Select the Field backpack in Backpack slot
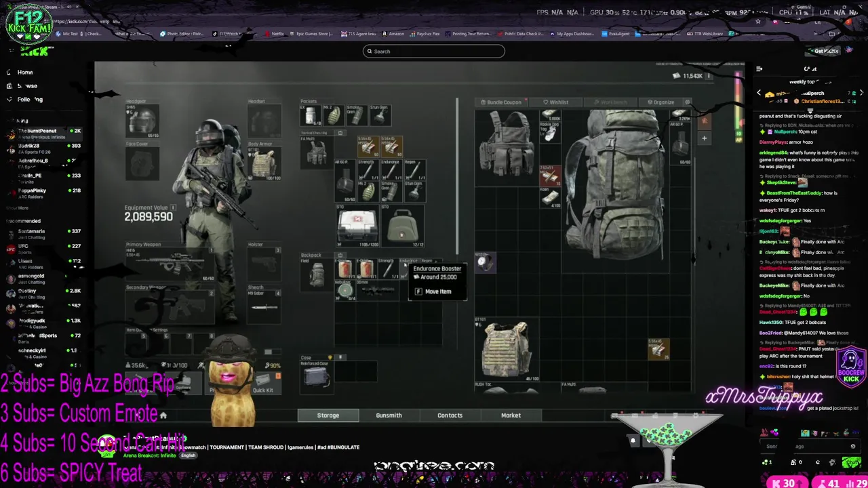 (317, 274)
